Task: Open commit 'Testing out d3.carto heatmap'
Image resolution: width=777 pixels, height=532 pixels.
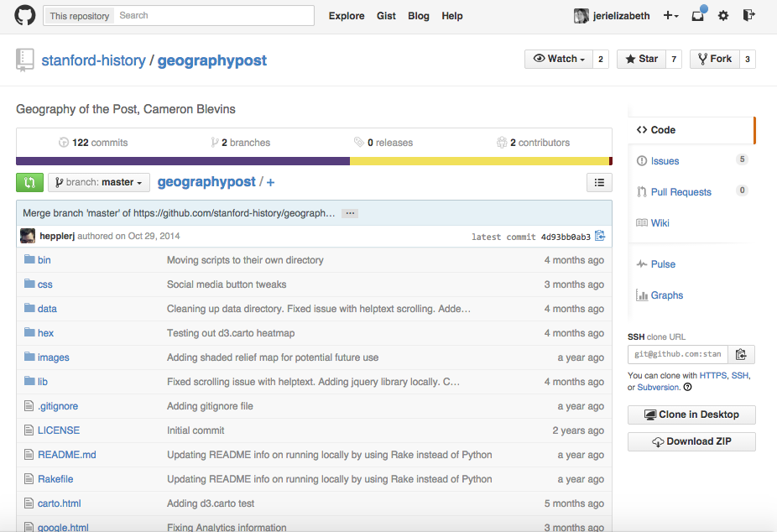Action: (x=231, y=333)
